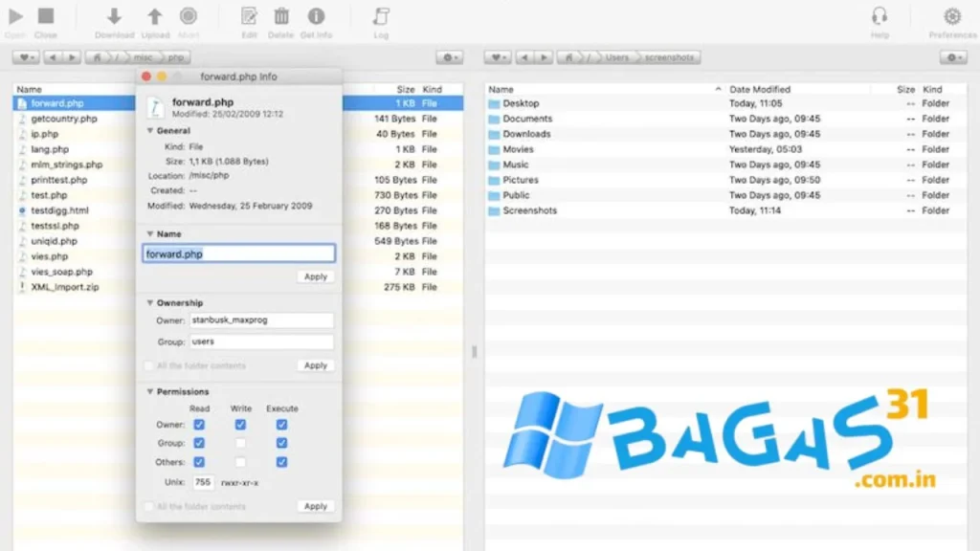The image size is (980, 551).
Task: Select the Movies folder row
Action: coord(725,149)
